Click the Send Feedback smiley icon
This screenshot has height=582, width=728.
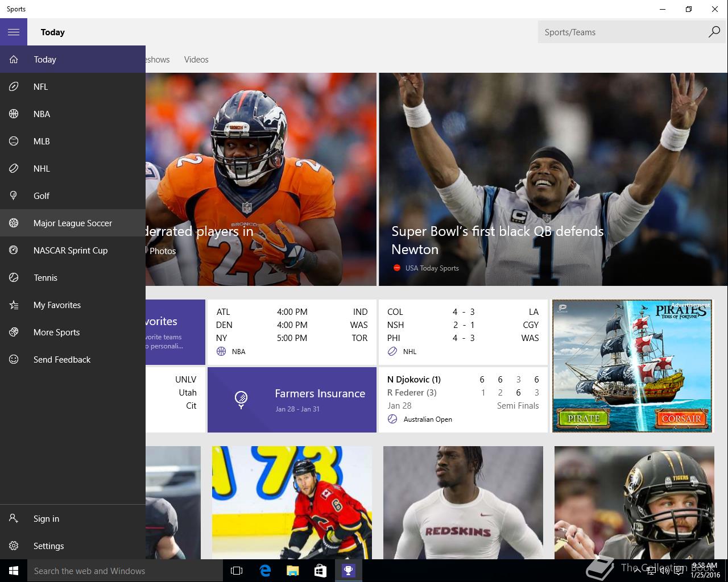click(14, 359)
